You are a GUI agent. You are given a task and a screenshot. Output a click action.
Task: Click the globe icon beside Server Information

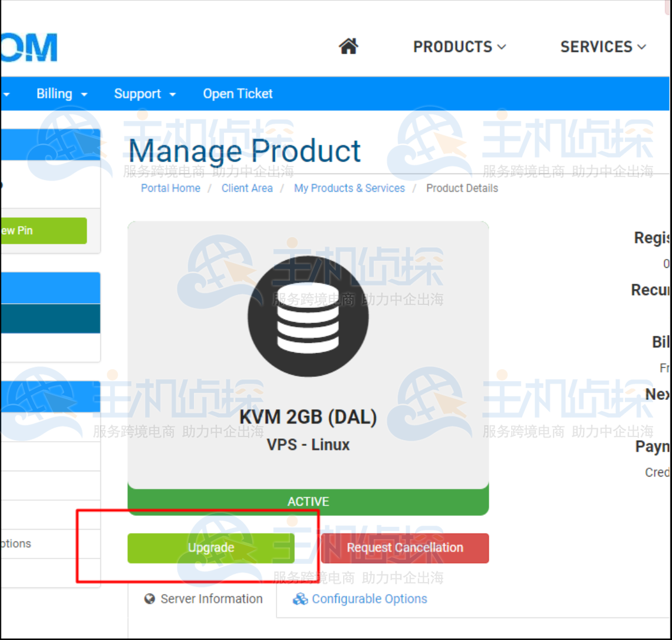click(x=149, y=599)
